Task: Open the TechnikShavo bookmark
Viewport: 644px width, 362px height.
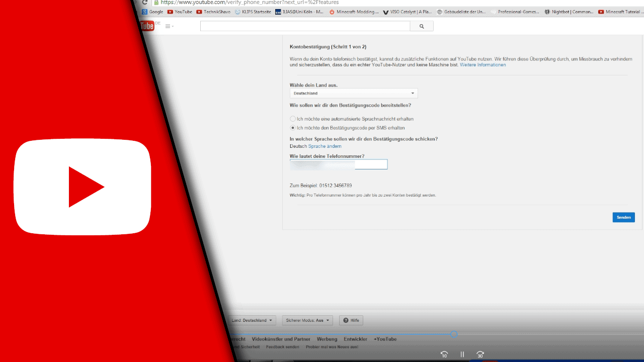Action: click(x=213, y=12)
